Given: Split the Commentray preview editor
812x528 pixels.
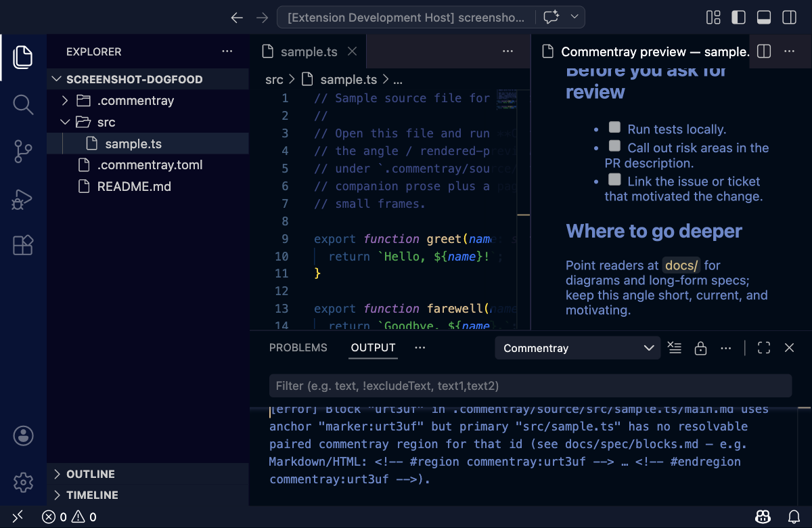Looking at the screenshot, I should pos(764,51).
